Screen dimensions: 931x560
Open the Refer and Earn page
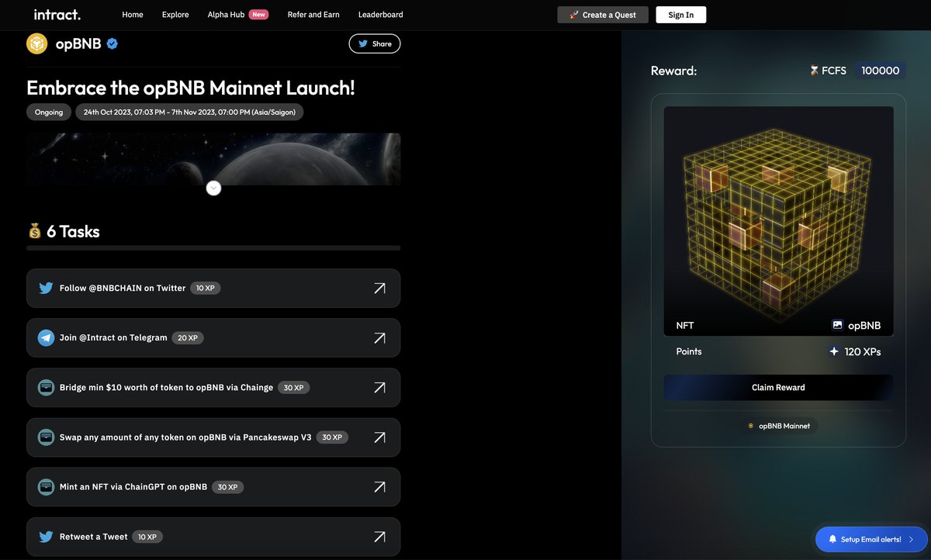[313, 15]
